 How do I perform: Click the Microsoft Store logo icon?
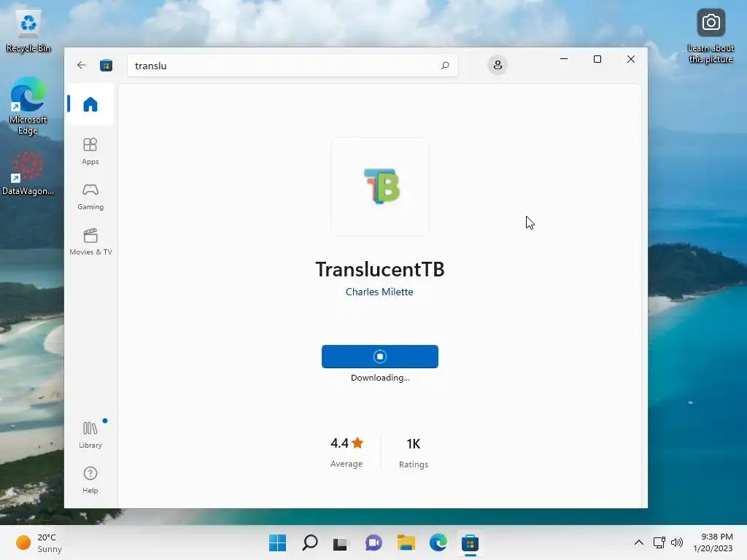[x=107, y=65]
